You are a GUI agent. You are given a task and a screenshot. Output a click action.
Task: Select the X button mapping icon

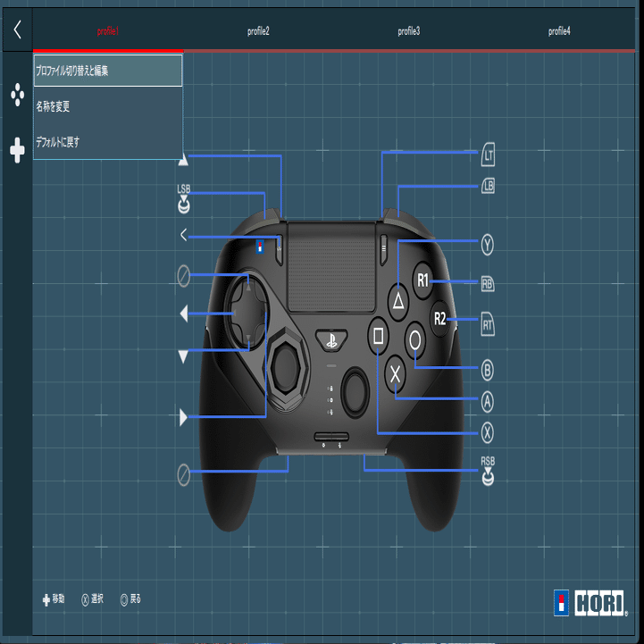pos(487,433)
